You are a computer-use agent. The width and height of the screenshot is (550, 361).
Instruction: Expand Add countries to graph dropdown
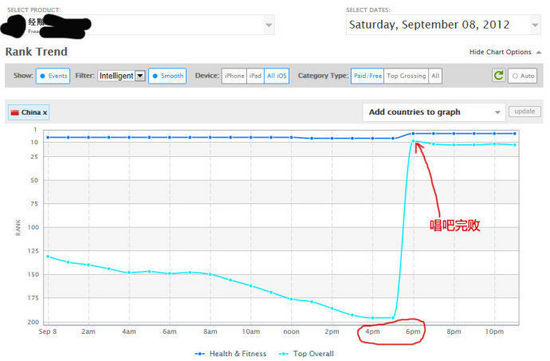tap(434, 112)
